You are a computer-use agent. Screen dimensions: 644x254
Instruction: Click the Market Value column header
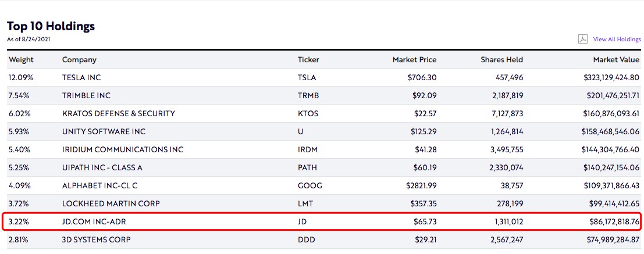[616, 60]
